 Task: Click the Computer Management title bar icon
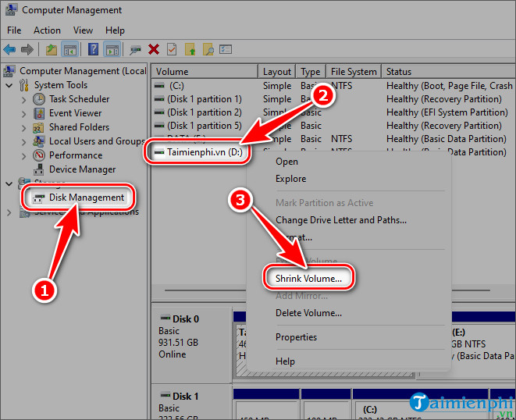tap(11, 10)
